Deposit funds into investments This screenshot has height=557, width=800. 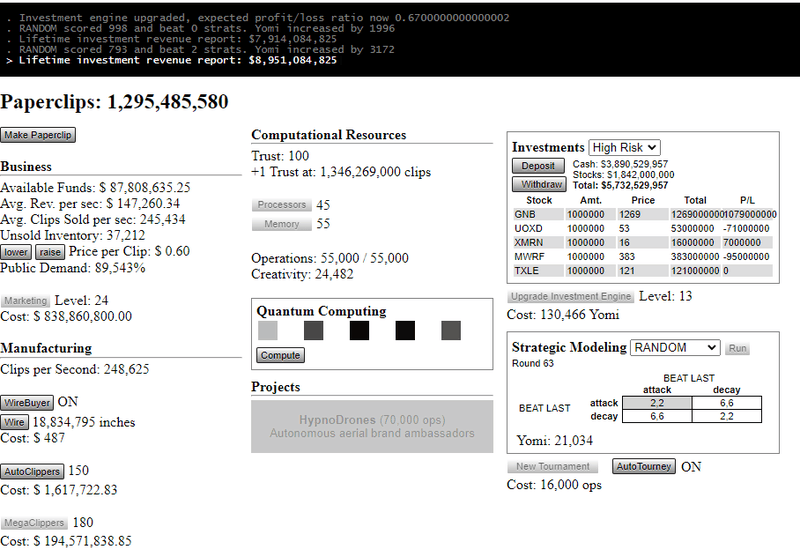tap(538, 166)
